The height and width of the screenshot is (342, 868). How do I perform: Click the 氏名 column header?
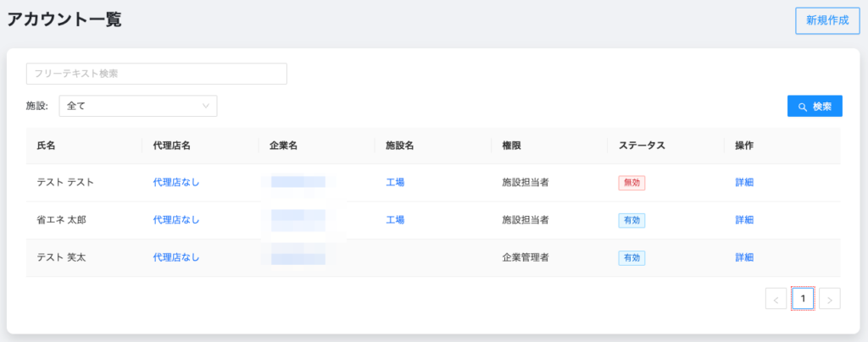(46, 146)
